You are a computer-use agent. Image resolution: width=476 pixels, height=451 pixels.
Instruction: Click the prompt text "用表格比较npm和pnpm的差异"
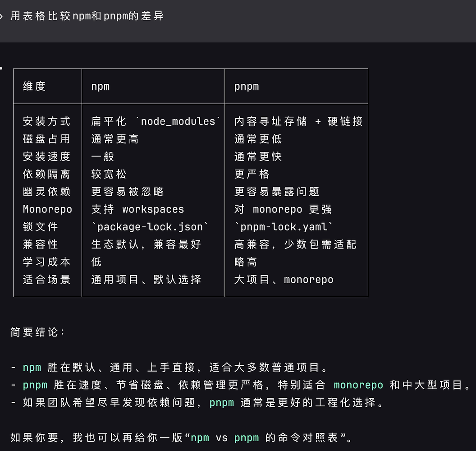coord(87,16)
